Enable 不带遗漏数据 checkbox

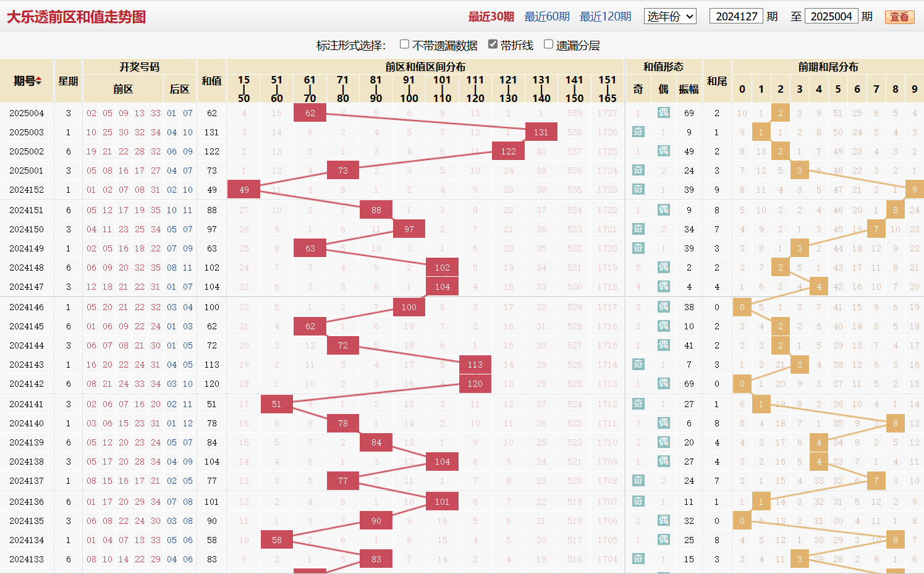[404, 44]
